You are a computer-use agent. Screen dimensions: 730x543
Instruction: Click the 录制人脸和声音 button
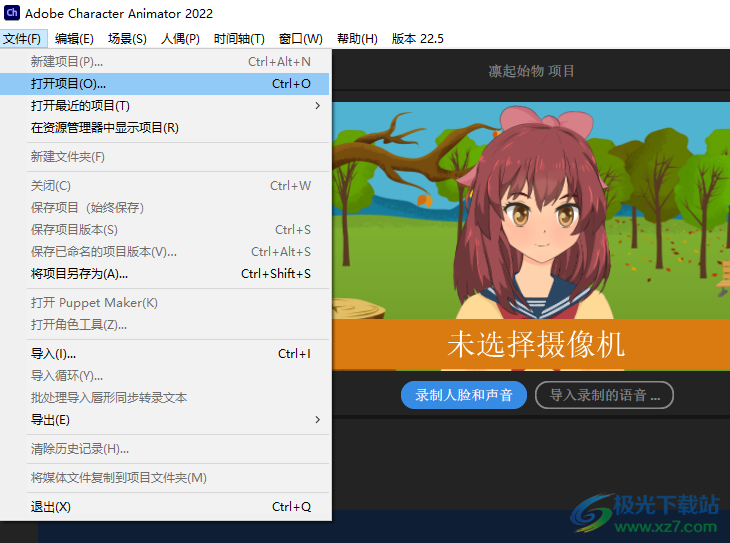point(464,395)
